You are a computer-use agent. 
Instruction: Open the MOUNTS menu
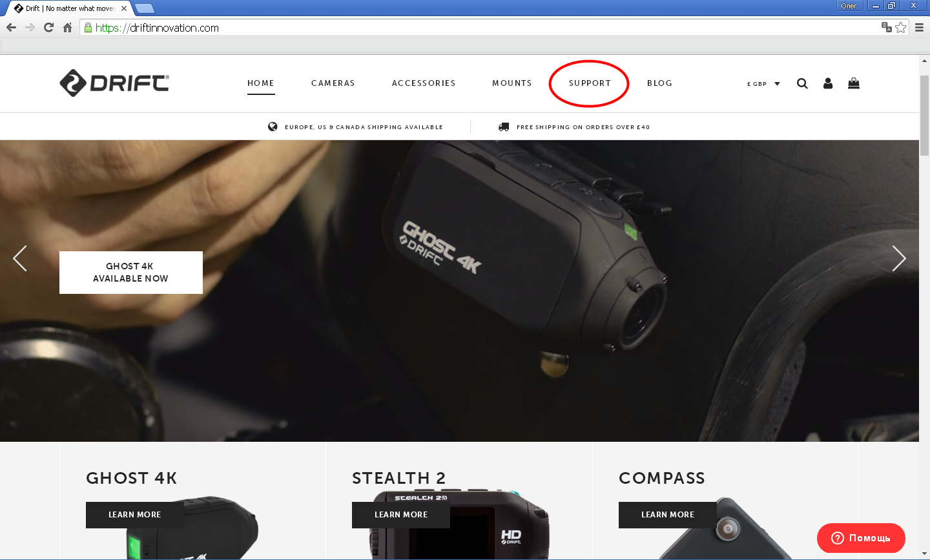click(512, 83)
